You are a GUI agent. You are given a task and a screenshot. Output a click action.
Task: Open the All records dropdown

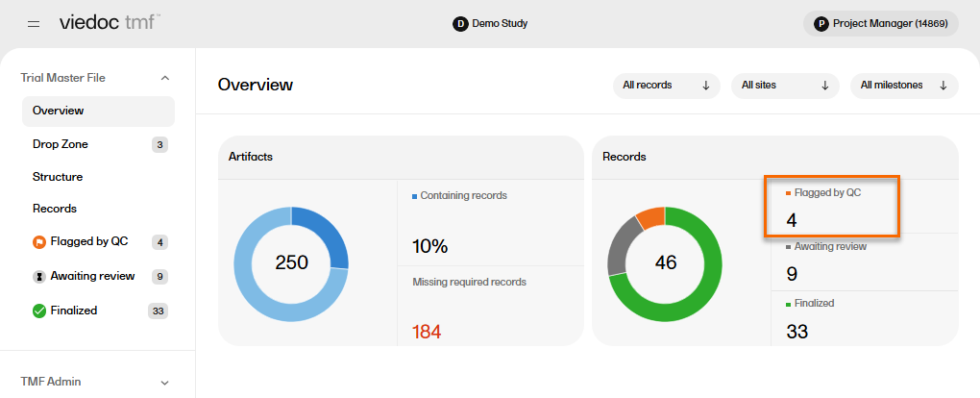point(667,86)
